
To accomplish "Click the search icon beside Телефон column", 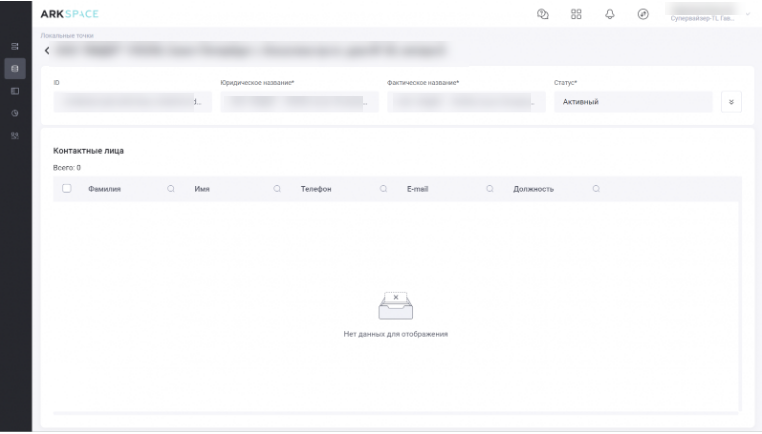I will pyautogui.click(x=383, y=188).
